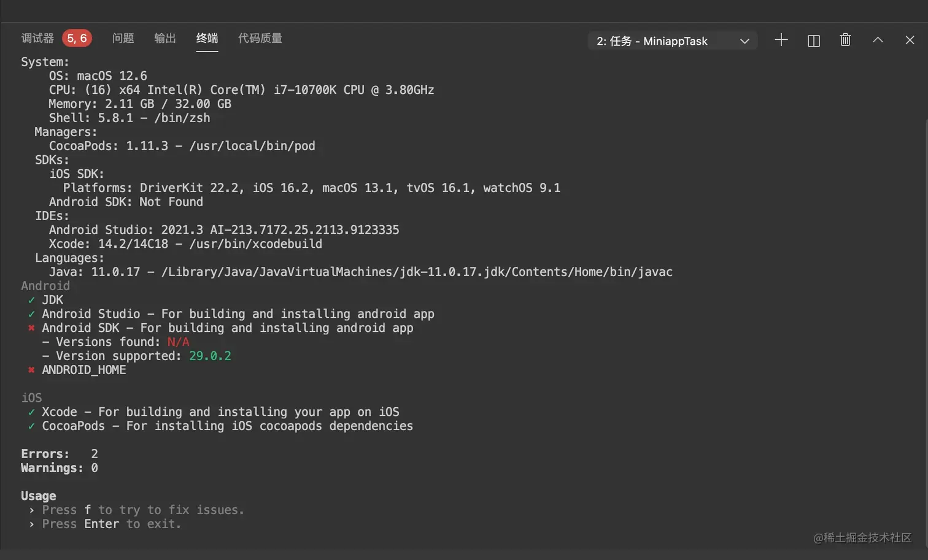Maximize the panel using the up chevron
The width and height of the screenshot is (928, 560).
tap(878, 40)
